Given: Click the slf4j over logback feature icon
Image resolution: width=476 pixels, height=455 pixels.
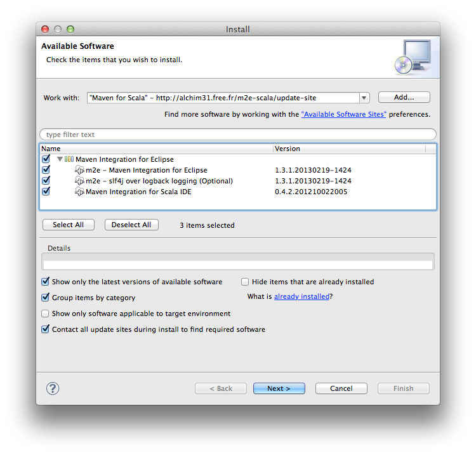Looking at the screenshot, I should [x=79, y=181].
